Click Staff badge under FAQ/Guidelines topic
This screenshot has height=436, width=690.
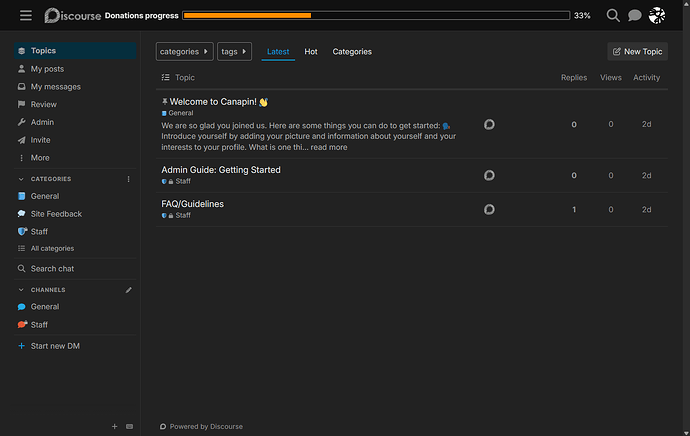click(x=176, y=215)
